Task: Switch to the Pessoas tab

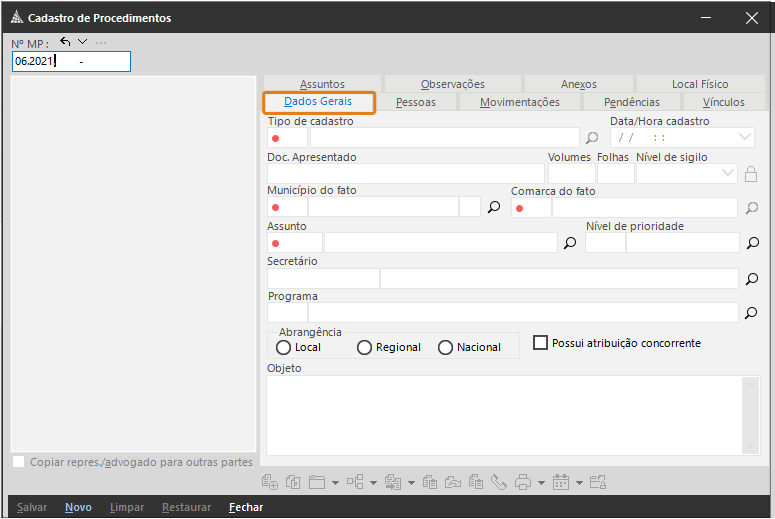Action: [416, 102]
